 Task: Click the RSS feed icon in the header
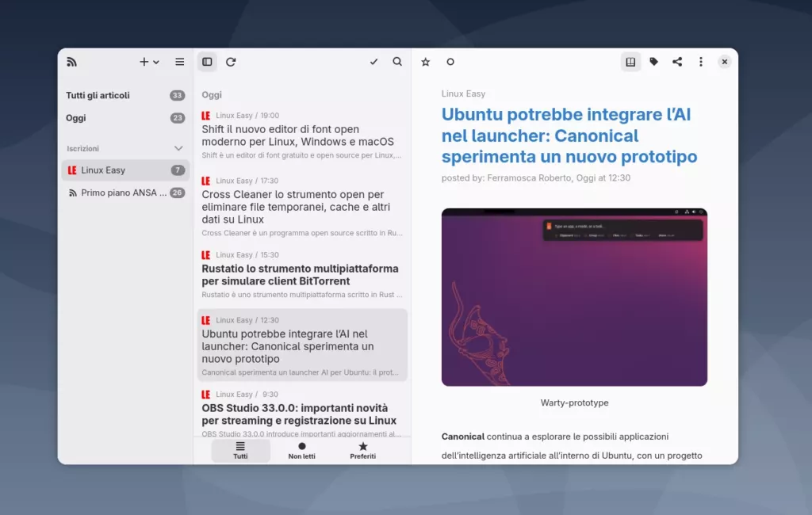[71, 62]
